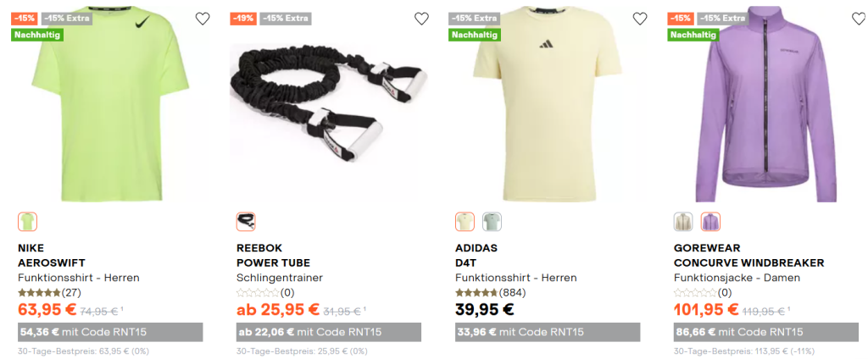Screen dimensions: 868x359
Task: Click the Nachhaltig badge on Nike shirt
Action: click(x=38, y=35)
